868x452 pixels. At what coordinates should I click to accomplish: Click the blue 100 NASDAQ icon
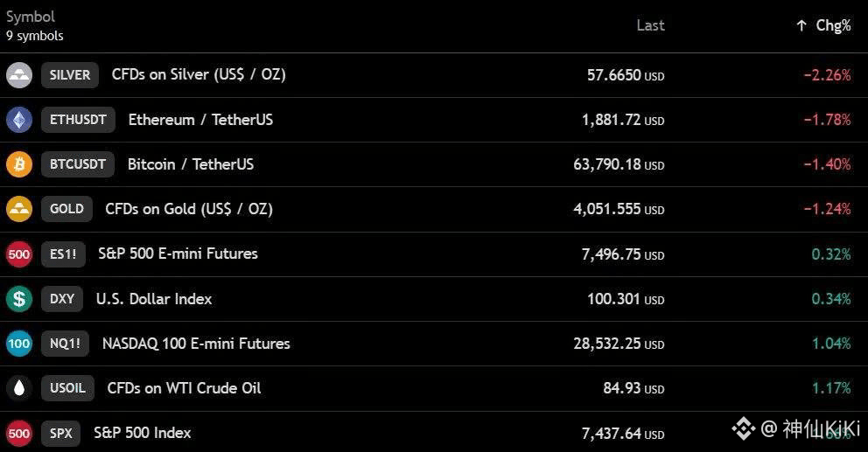coord(19,344)
